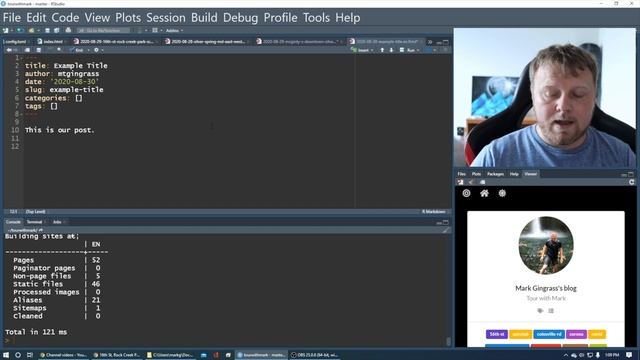Switch to the example-title.en.Rmd tab

(386, 42)
